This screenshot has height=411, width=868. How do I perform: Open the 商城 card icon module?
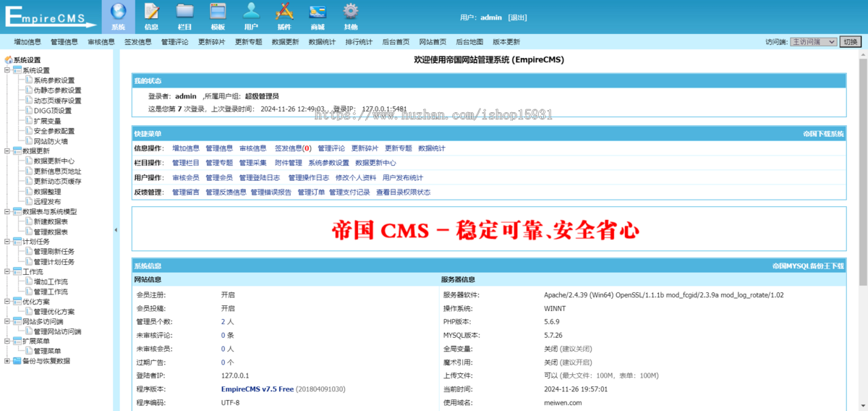318,16
